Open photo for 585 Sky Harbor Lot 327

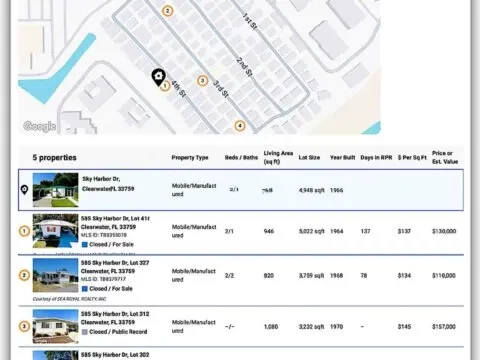(55, 275)
